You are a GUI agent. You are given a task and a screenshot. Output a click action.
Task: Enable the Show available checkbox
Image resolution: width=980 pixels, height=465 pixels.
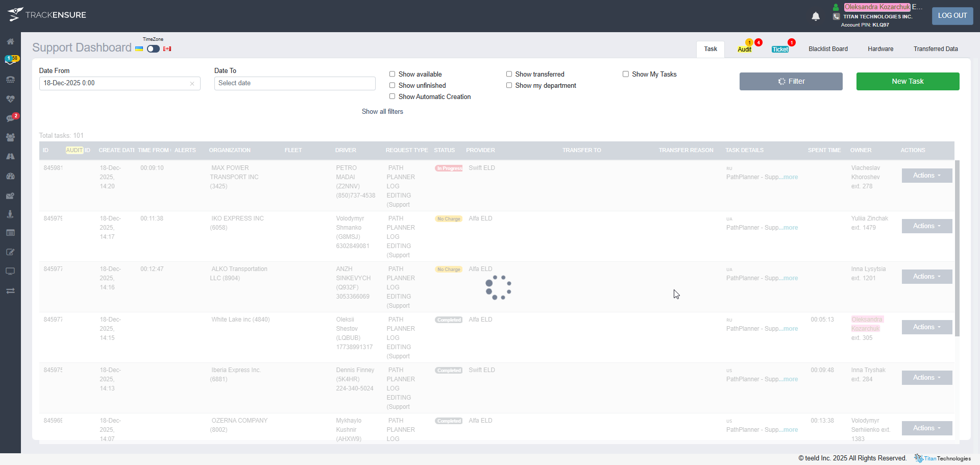(x=393, y=74)
